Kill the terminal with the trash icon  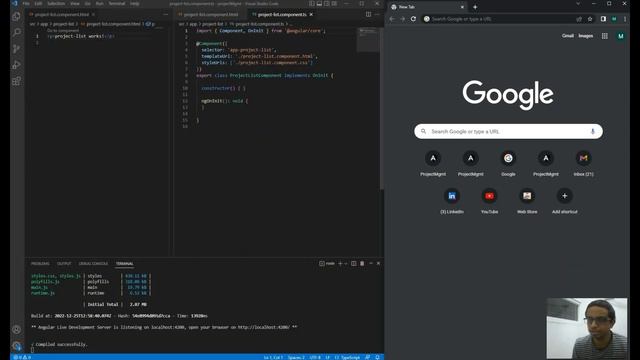click(x=362, y=264)
